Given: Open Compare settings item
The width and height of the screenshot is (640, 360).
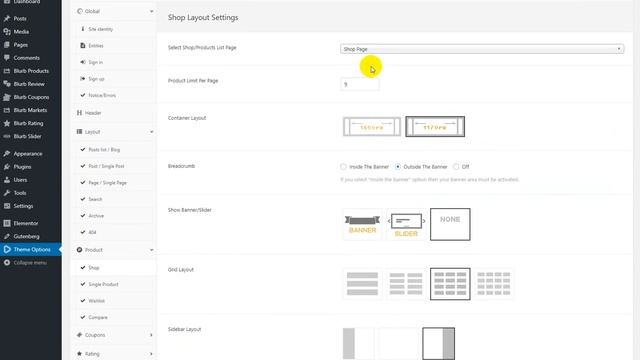Looking at the screenshot, I should [113, 317].
